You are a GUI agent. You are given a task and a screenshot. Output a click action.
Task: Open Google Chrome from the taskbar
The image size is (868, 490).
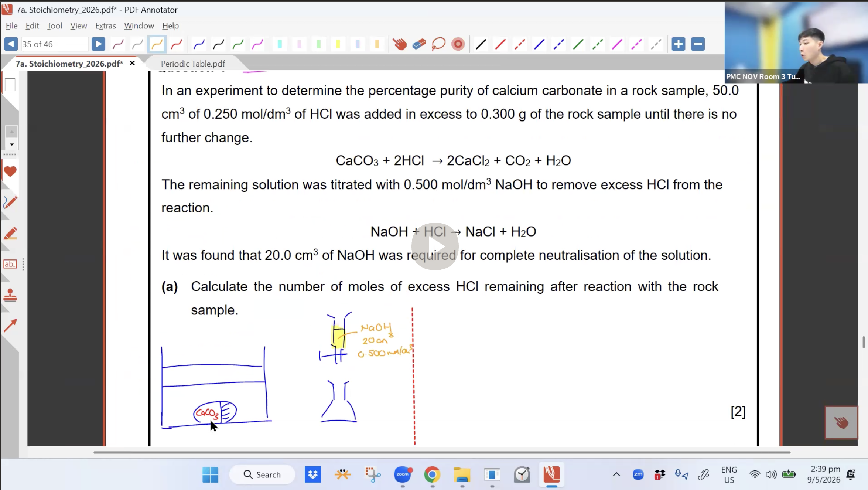(x=432, y=474)
